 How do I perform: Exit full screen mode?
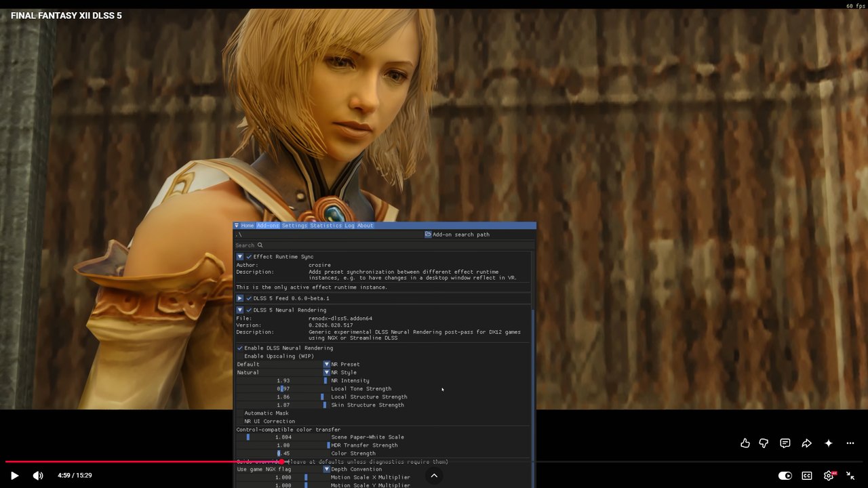point(850,476)
